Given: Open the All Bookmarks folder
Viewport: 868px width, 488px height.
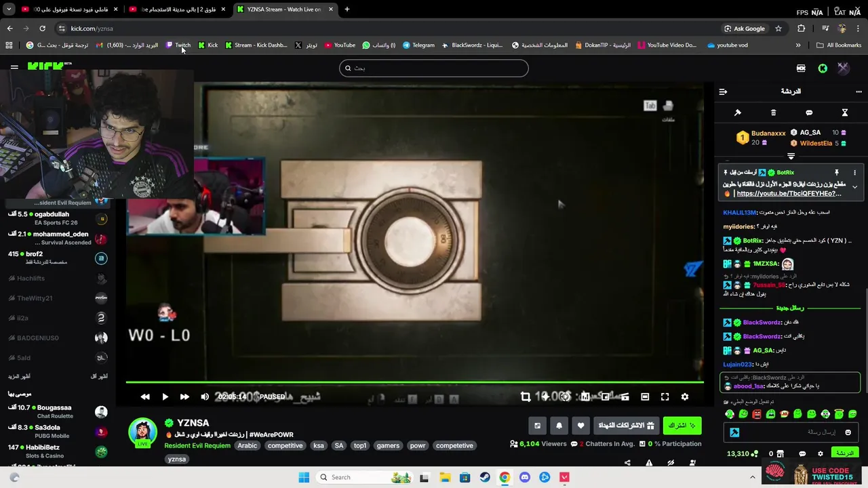Looking at the screenshot, I should pos(839,45).
